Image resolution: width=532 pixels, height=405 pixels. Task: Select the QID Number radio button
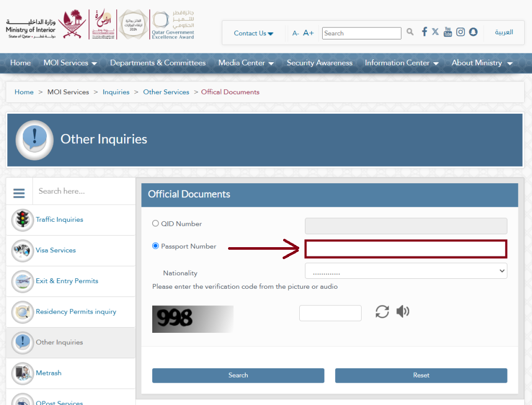coord(155,223)
